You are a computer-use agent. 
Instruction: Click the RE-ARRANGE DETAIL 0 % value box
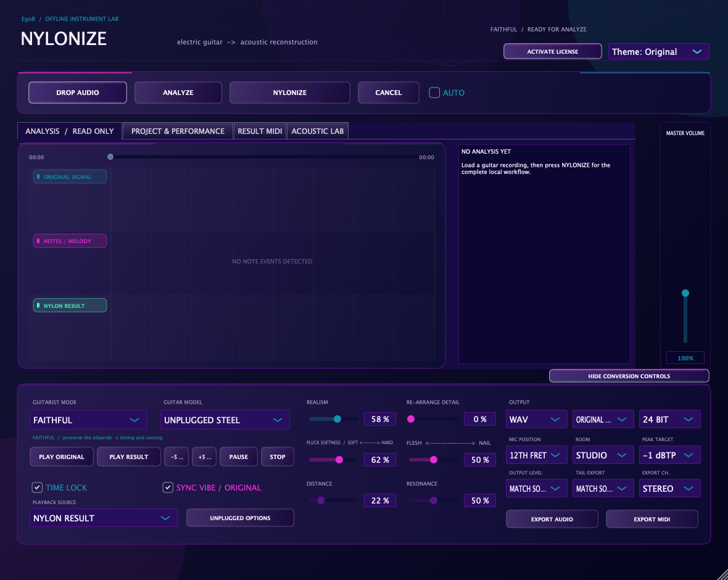[480, 420]
